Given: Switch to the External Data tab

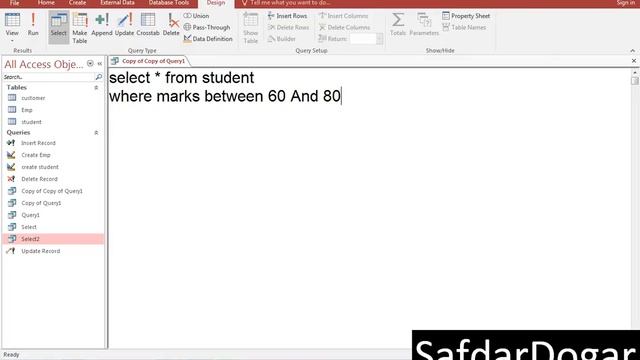Looking at the screenshot, I should [x=117, y=3].
